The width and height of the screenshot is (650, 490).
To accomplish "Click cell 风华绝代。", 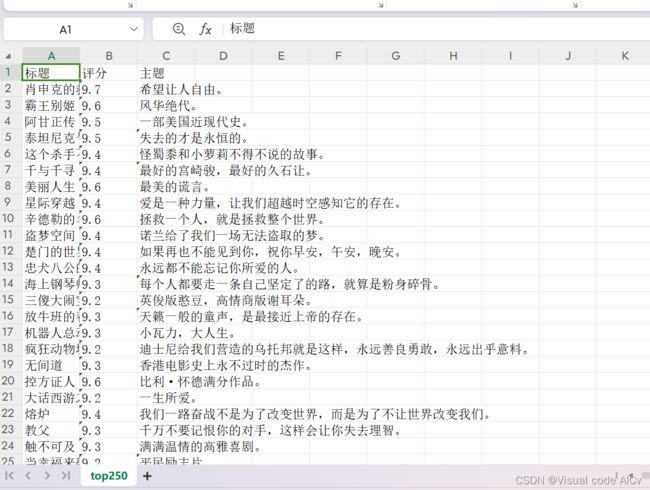I will 168,105.
